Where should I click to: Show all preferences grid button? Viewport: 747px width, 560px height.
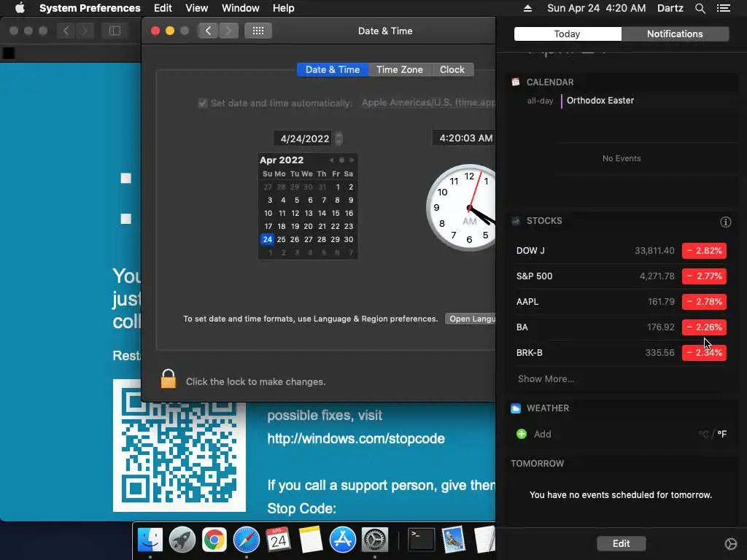coord(258,31)
